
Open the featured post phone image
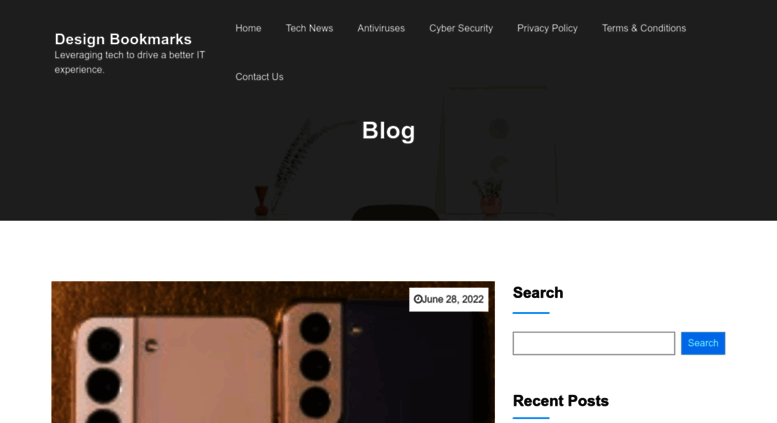(273, 352)
